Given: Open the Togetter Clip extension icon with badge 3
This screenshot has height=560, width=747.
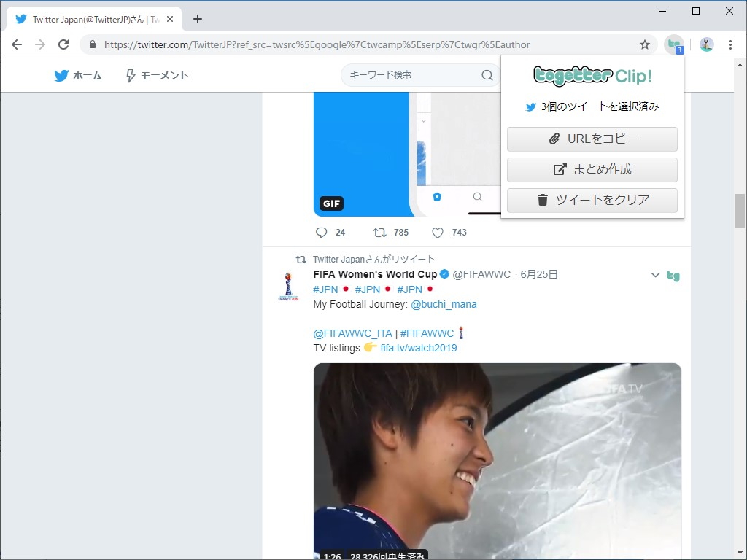Looking at the screenshot, I should tap(673, 44).
